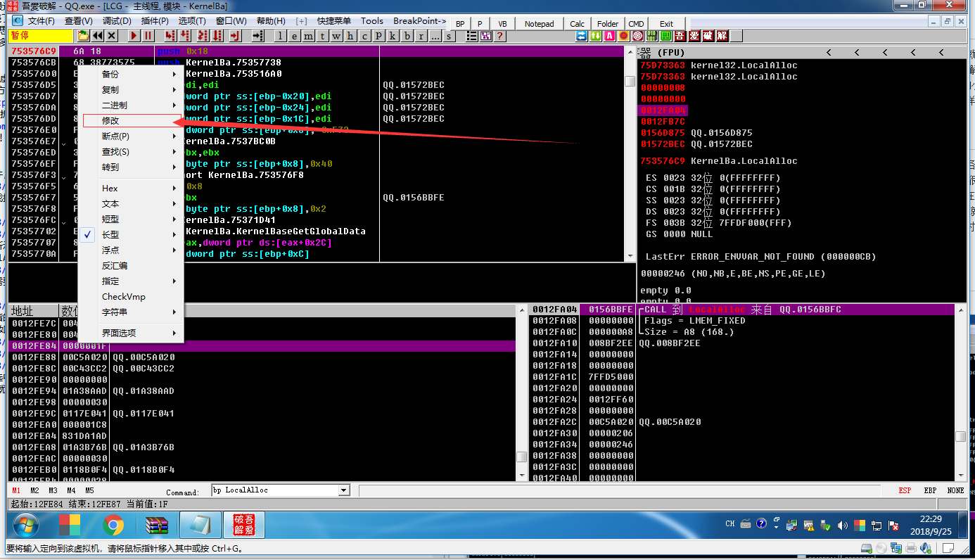
Task: Click the Execute till return icon
Action: (x=235, y=36)
